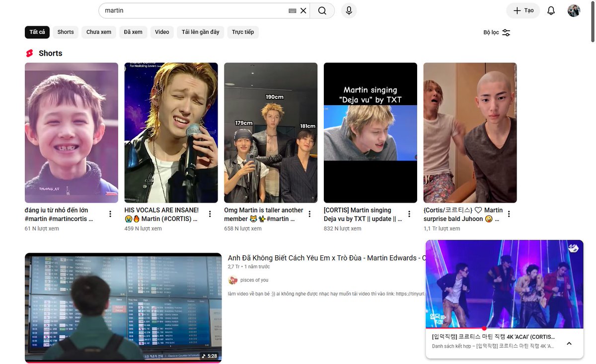This screenshot has height=364, width=596.
Task: Click the miniplayer 'ACAI' video title
Action: point(493,336)
